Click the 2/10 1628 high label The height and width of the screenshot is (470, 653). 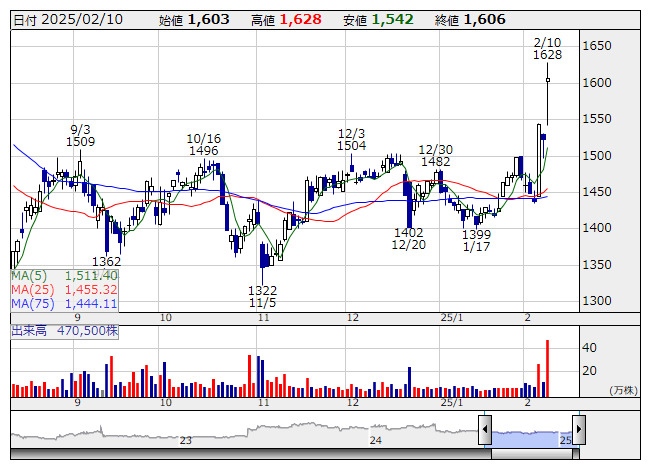(x=547, y=49)
